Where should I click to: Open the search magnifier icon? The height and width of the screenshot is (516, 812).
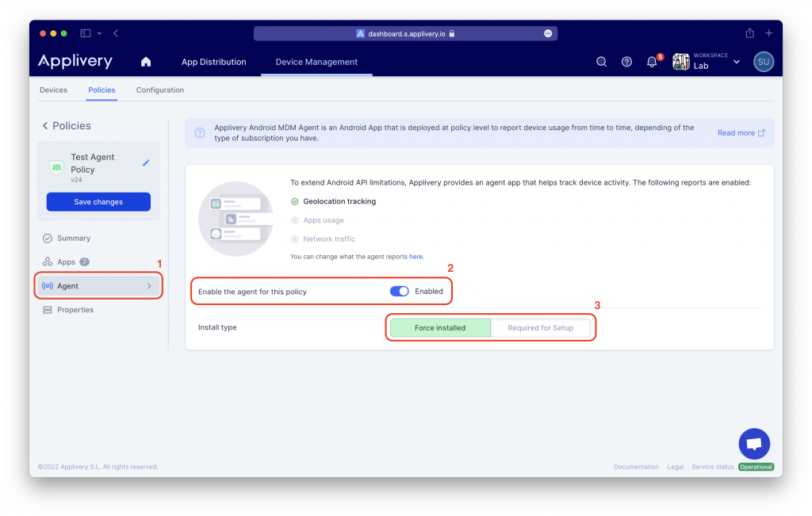(601, 62)
